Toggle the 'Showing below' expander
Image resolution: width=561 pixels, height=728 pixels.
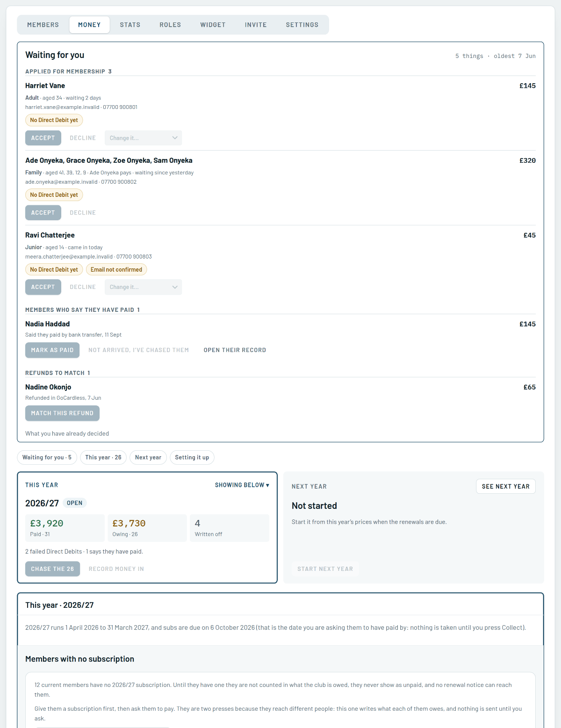click(242, 485)
